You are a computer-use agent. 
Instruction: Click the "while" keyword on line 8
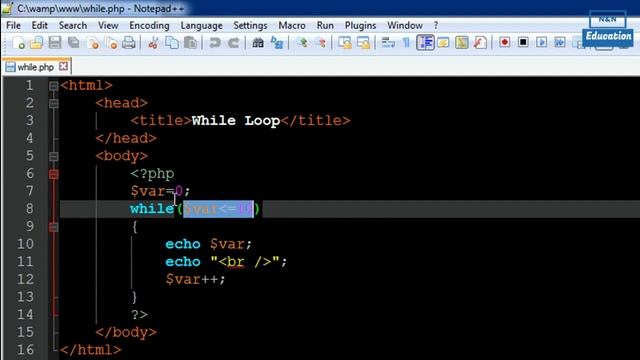(x=152, y=209)
